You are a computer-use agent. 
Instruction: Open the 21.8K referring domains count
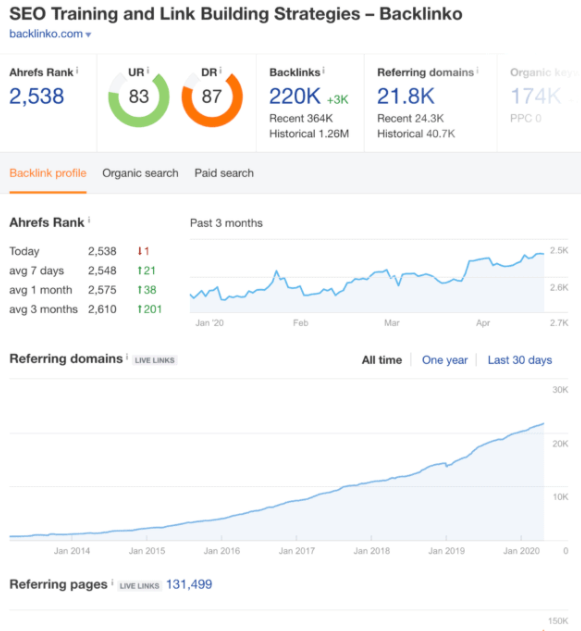pos(406,97)
